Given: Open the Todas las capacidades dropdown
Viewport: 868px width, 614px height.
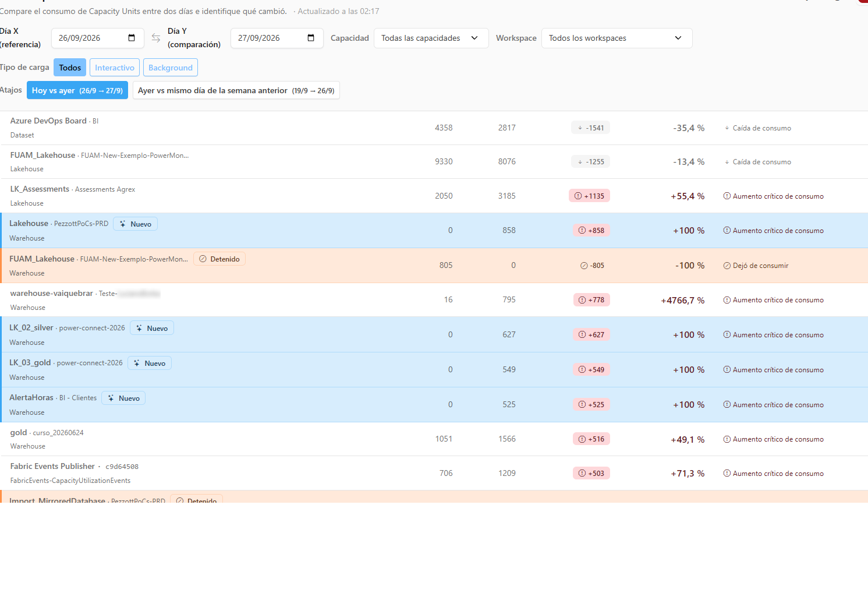Looking at the screenshot, I should click(431, 38).
